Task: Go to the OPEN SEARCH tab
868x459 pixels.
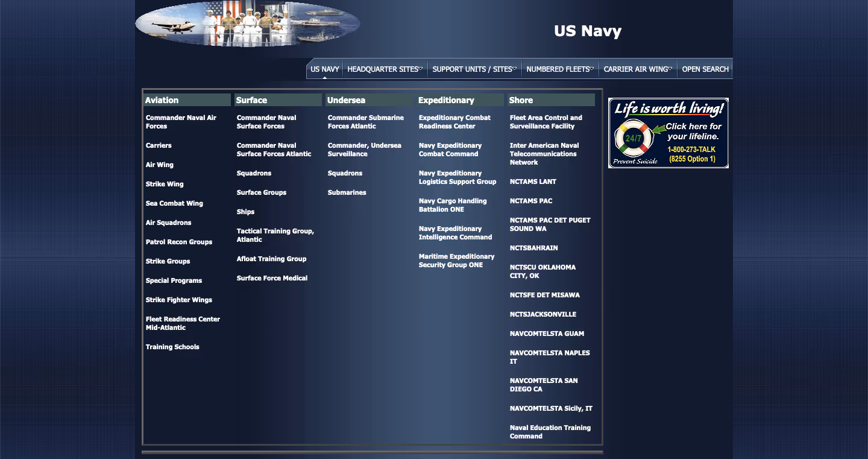Action: tap(705, 69)
